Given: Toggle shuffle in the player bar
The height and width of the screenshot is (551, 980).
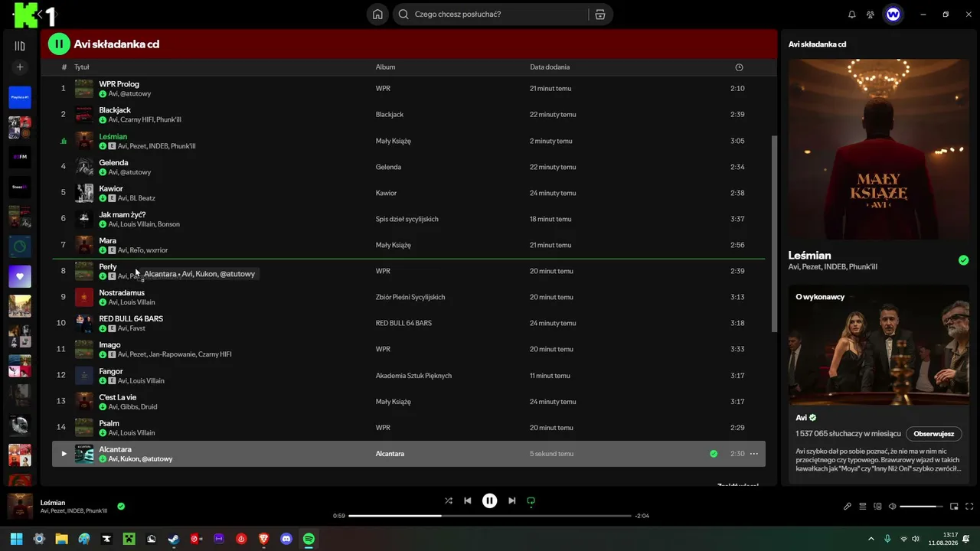Looking at the screenshot, I should pos(449,500).
